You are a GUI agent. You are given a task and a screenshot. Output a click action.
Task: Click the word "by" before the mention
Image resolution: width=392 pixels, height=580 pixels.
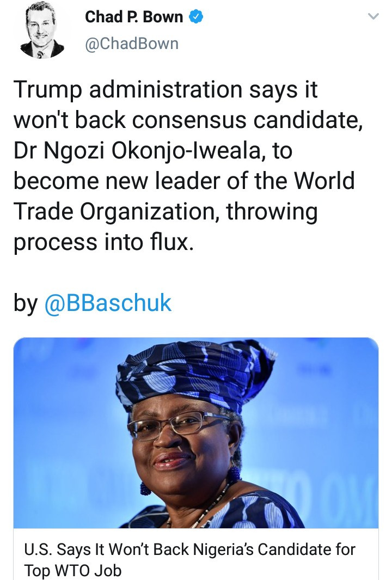tap(25, 303)
